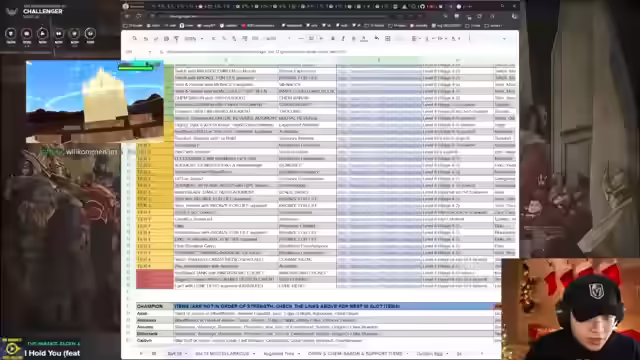Go back using browser back arrow
This screenshot has height=360, width=640.
(127, 16)
